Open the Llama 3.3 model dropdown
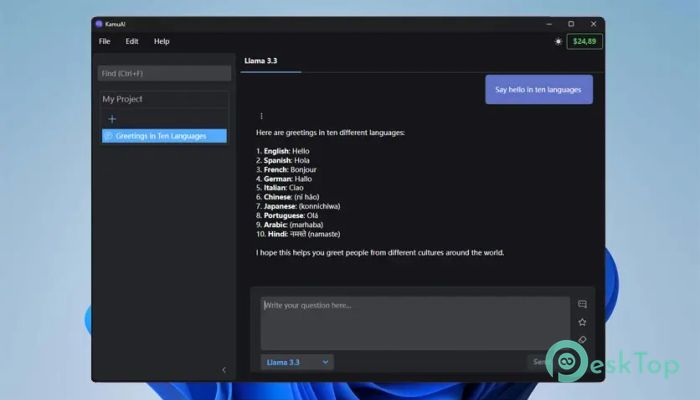 click(297, 362)
